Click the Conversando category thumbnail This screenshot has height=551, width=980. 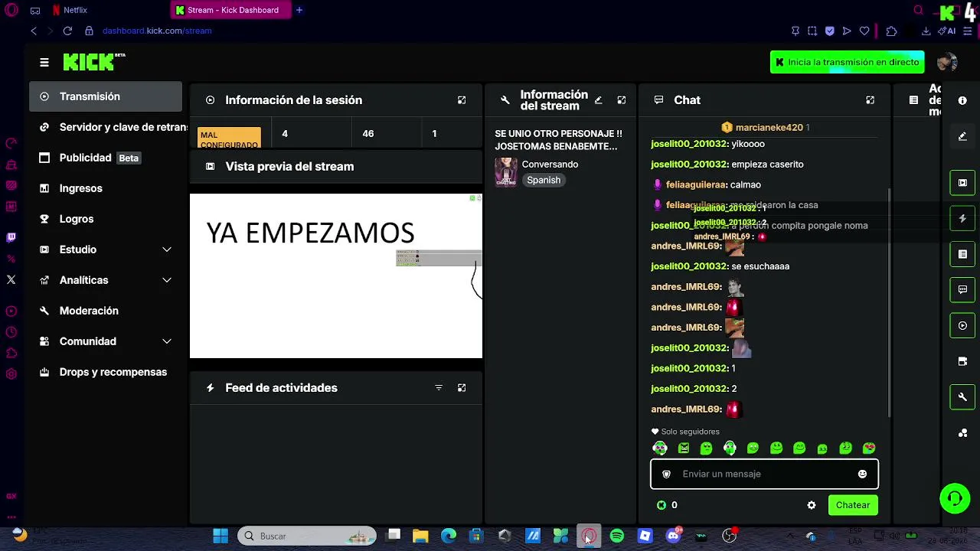pos(506,172)
